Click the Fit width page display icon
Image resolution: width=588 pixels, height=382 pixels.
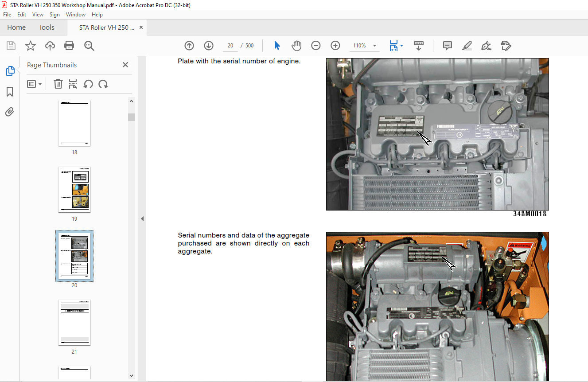393,46
